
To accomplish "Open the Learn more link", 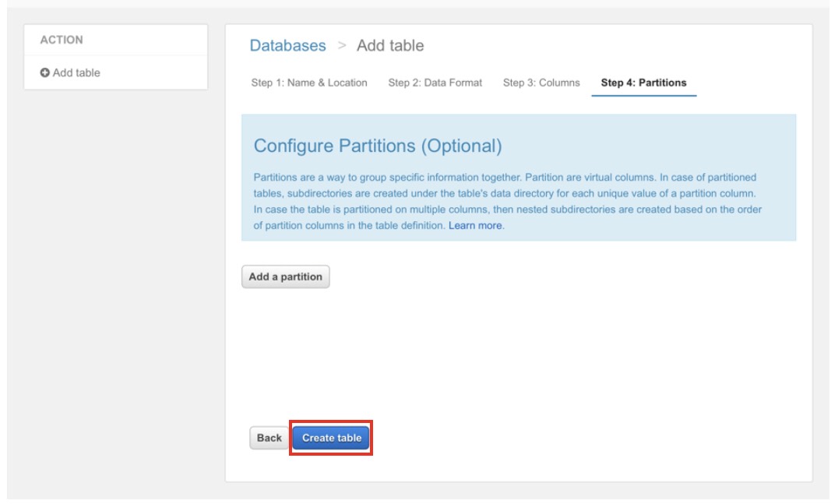I will point(475,226).
